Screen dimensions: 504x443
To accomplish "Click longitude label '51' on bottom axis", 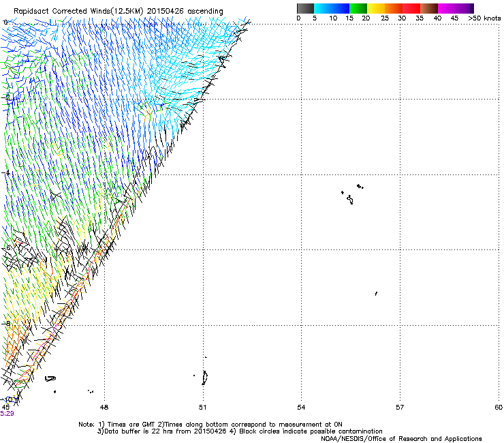I will tap(202, 408).
